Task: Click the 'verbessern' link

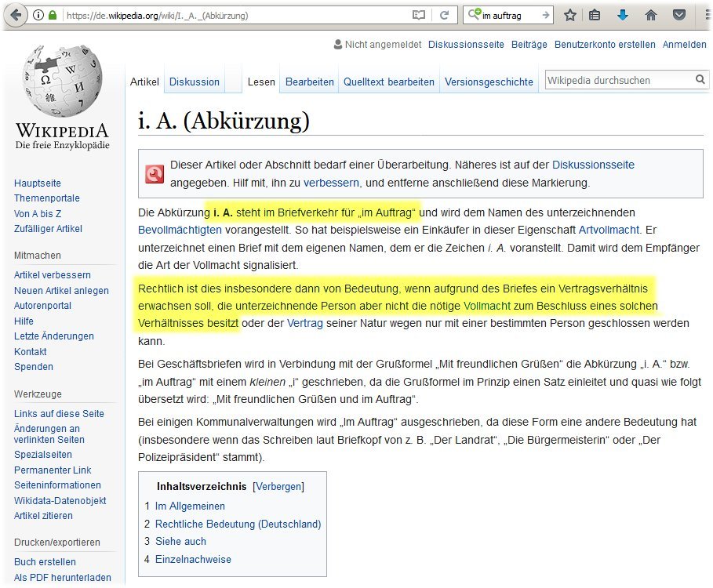Action: click(331, 183)
